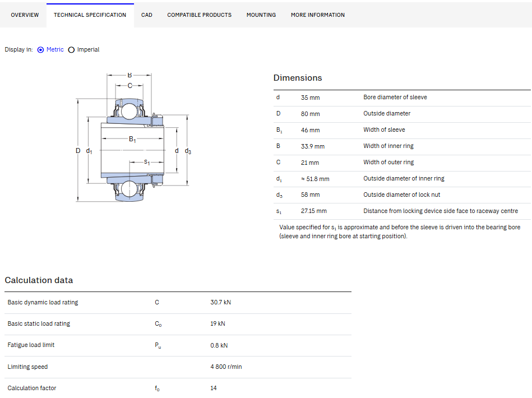Select the Technical Specification tab
Viewport: 532px width, 398px height.
coord(90,15)
